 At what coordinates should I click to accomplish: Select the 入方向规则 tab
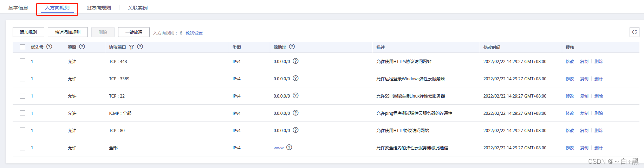pyautogui.click(x=57, y=8)
